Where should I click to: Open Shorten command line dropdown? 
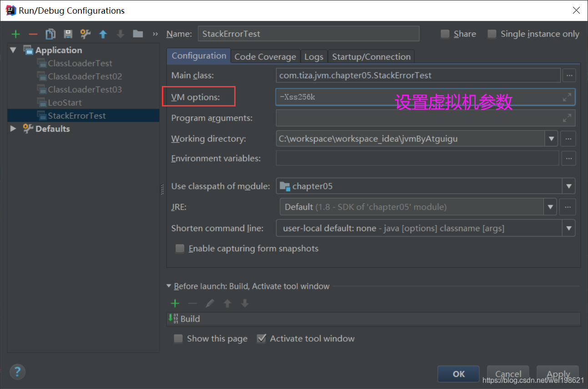point(569,228)
